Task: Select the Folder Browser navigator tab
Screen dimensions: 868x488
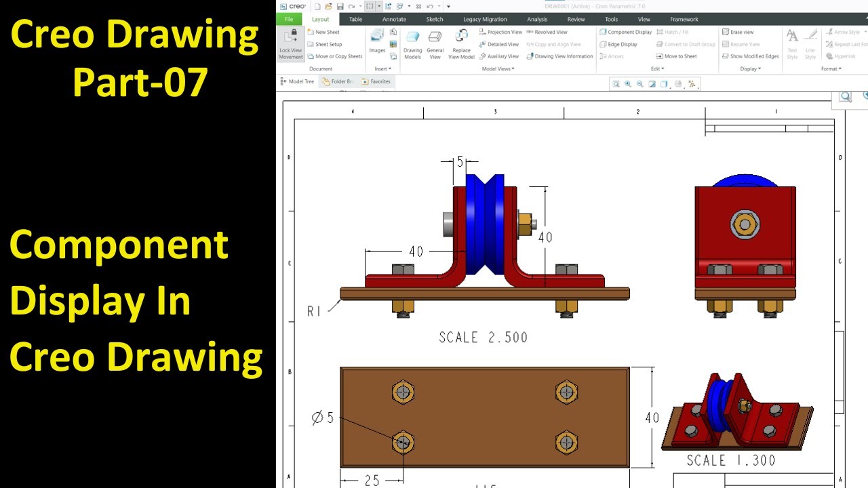Action: (337, 81)
